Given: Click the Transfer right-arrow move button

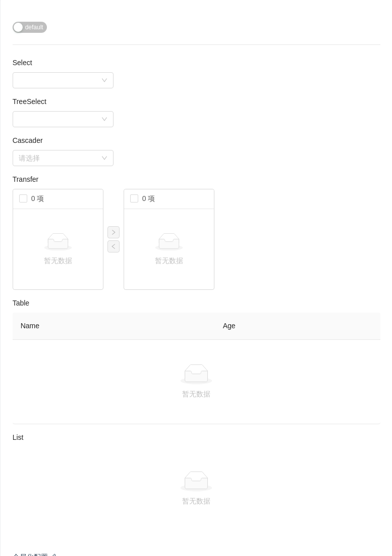Looking at the screenshot, I should (x=114, y=232).
